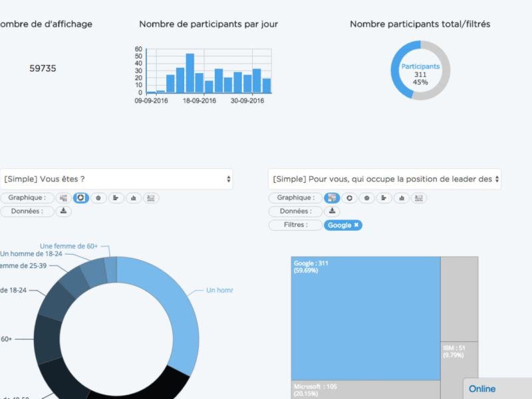Select radar chart type for 'Vous êtes ?' question
This screenshot has width=532, height=399.
pyautogui.click(x=98, y=198)
